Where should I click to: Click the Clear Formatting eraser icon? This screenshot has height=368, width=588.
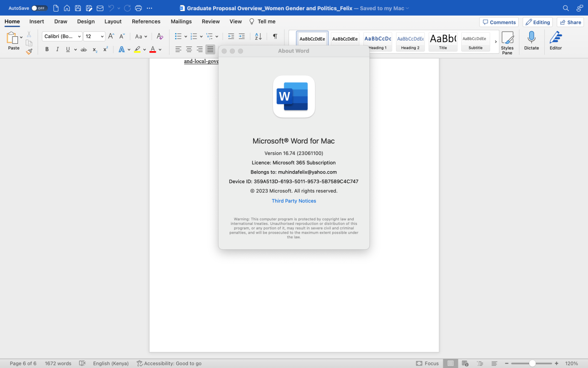pos(160,36)
